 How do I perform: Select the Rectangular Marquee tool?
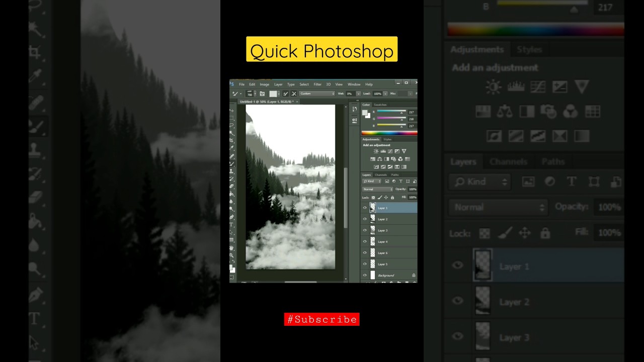(232, 118)
